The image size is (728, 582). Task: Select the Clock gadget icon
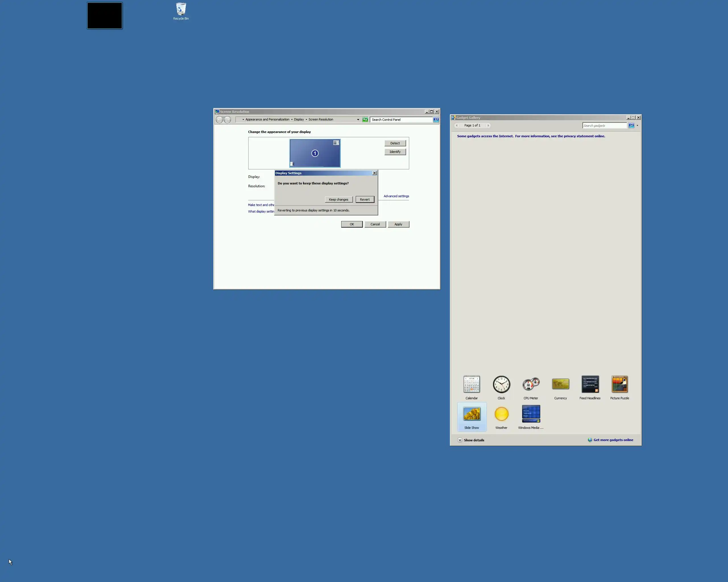(501, 384)
